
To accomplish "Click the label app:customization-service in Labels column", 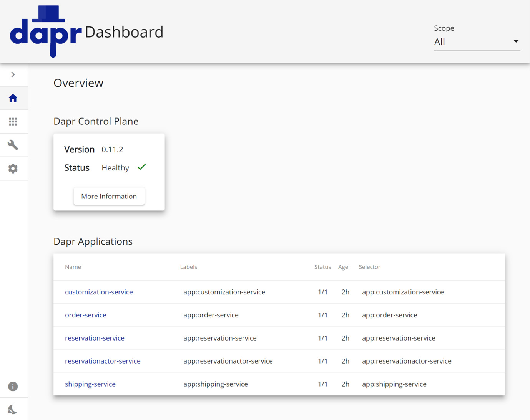I will [224, 292].
